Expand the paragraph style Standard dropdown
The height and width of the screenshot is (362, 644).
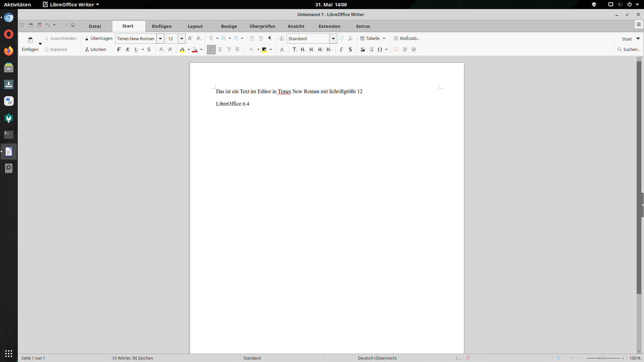tap(333, 39)
